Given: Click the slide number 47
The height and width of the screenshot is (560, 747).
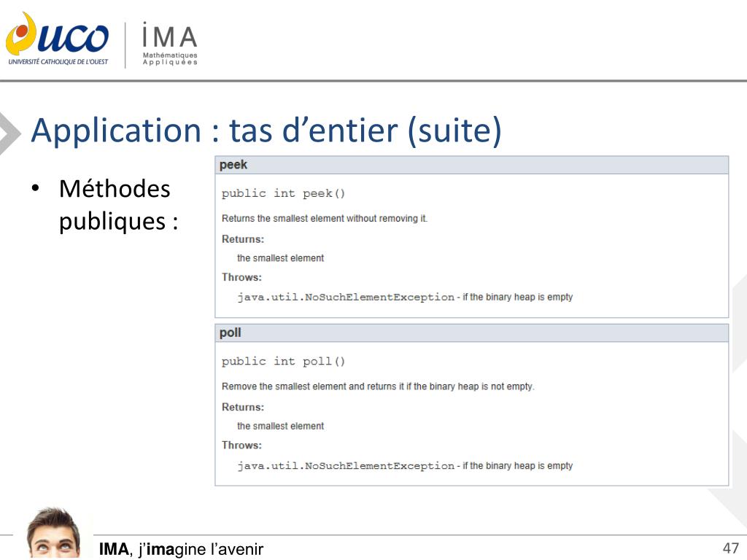Looking at the screenshot, I should point(730,548).
